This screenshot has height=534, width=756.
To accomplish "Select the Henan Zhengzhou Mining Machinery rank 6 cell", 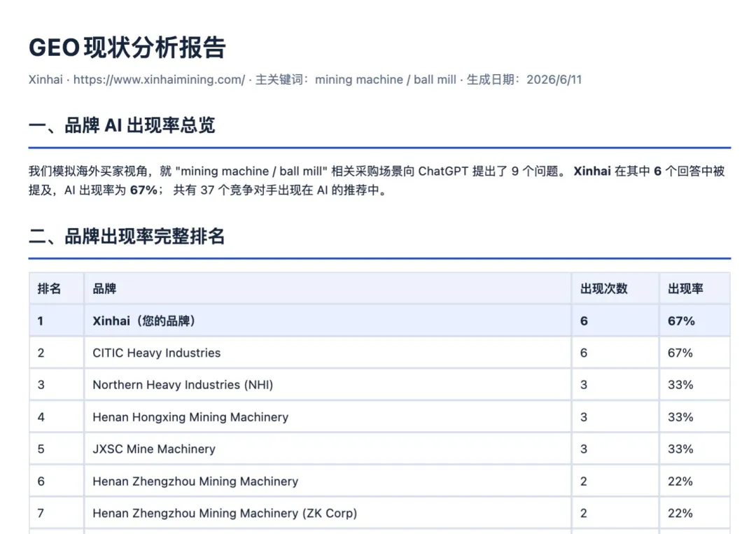I will [x=328, y=481].
